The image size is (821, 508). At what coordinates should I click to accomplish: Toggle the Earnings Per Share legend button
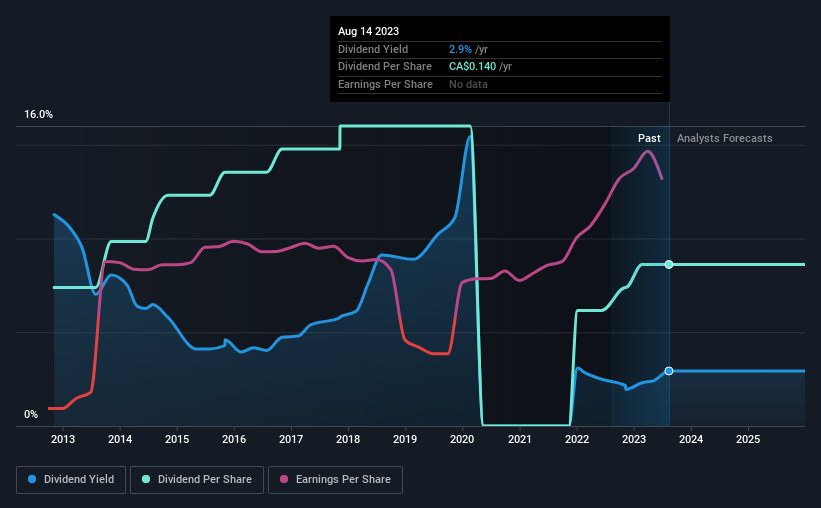coord(335,480)
